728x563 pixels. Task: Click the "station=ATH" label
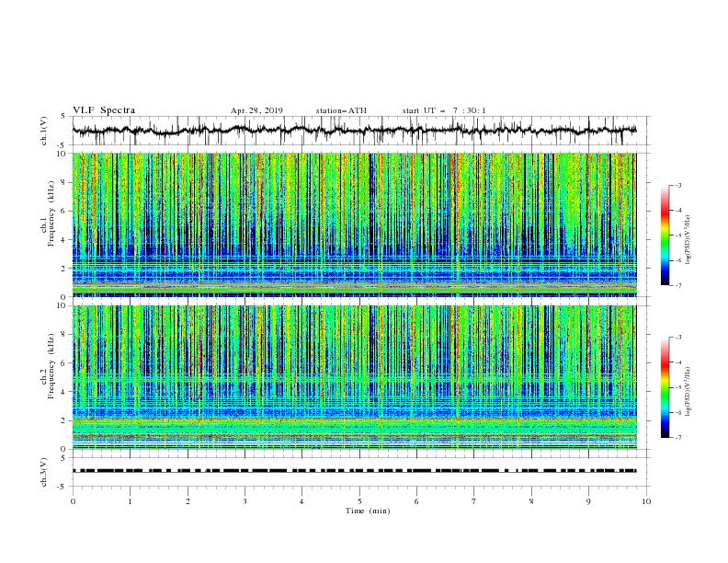[341, 111]
